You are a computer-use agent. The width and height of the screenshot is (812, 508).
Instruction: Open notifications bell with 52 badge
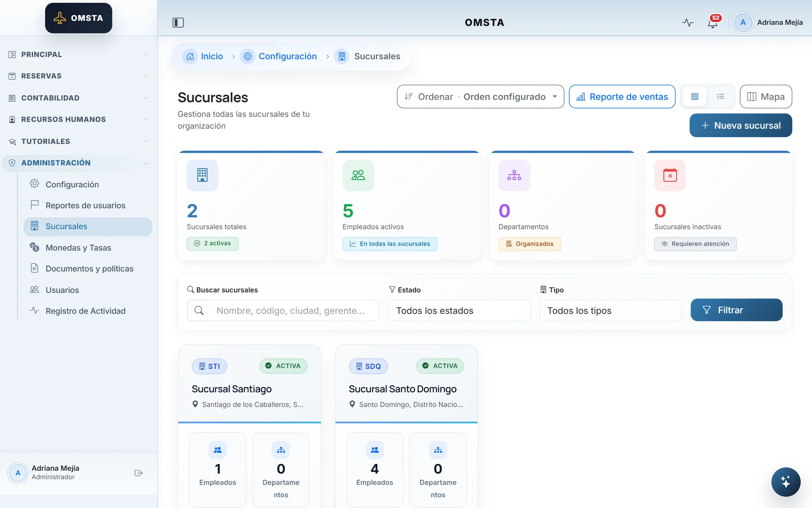pos(713,22)
